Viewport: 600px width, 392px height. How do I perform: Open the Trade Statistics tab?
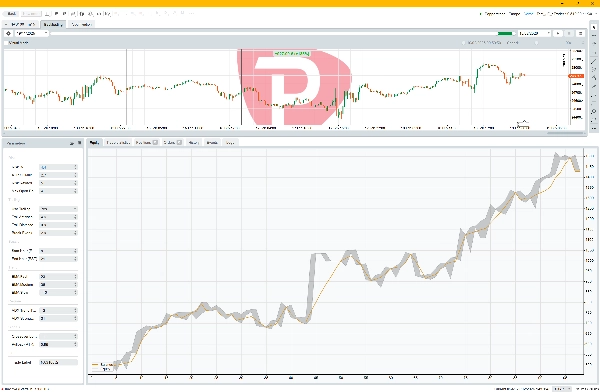[118, 142]
